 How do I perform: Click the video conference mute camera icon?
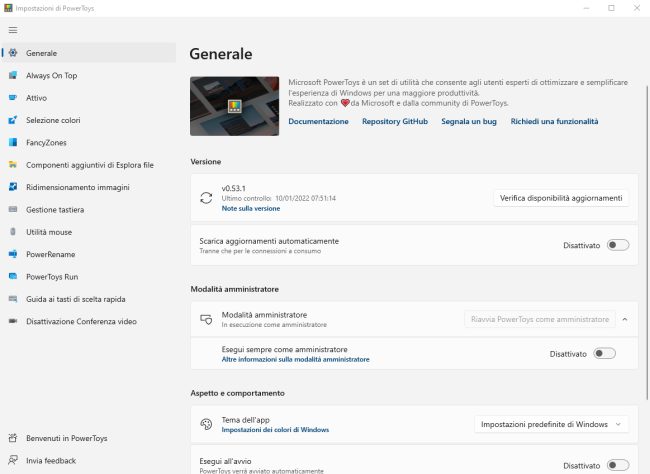pos(13,321)
